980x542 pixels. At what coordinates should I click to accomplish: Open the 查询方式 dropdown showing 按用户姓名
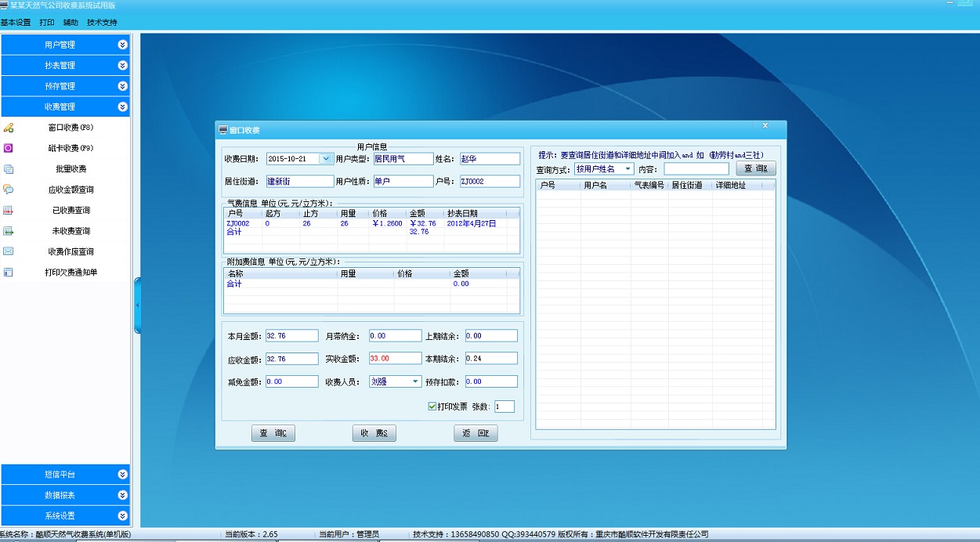tap(627, 168)
